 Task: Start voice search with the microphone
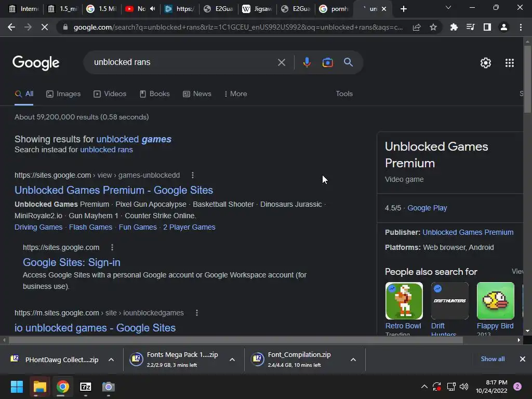coord(307,62)
